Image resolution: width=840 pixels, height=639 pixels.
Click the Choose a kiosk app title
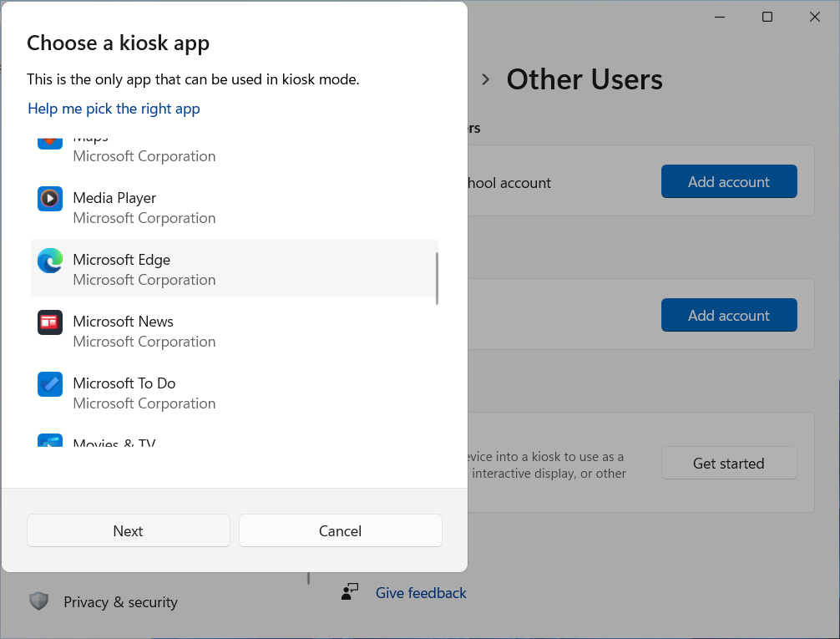coord(119,43)
